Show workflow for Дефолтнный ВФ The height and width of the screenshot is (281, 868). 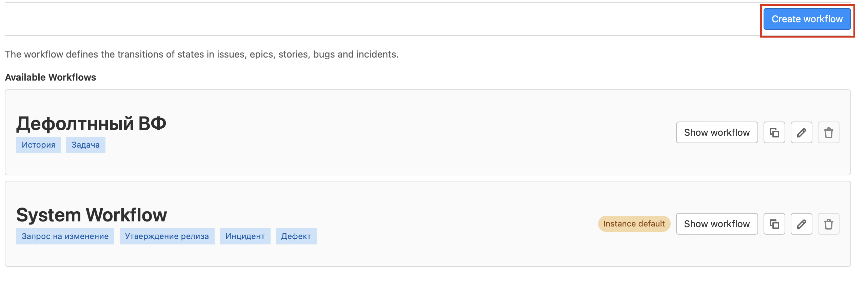pyautogui.click(x=717, y=132)
